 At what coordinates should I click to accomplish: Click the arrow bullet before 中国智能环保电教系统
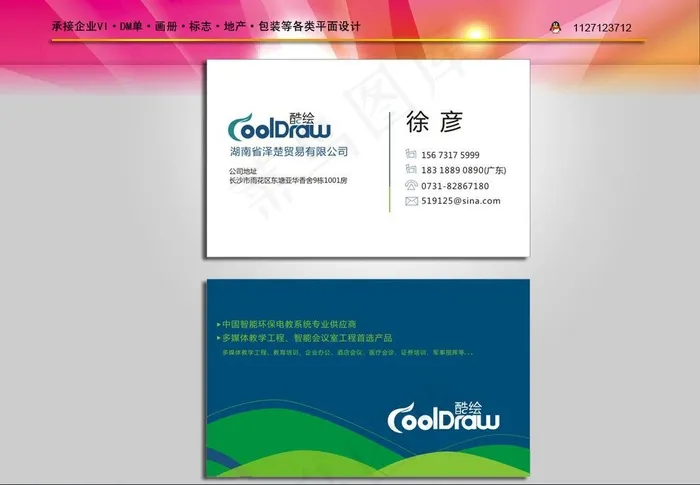point(219,325)
